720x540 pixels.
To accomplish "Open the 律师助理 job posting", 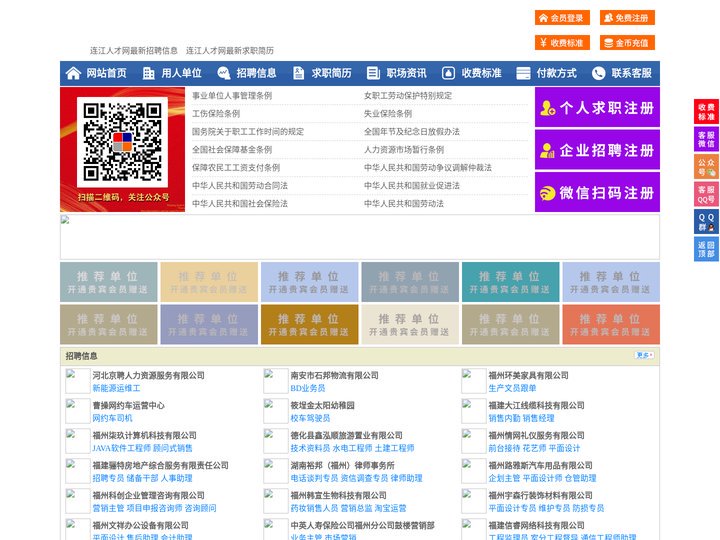I will 406,478.
